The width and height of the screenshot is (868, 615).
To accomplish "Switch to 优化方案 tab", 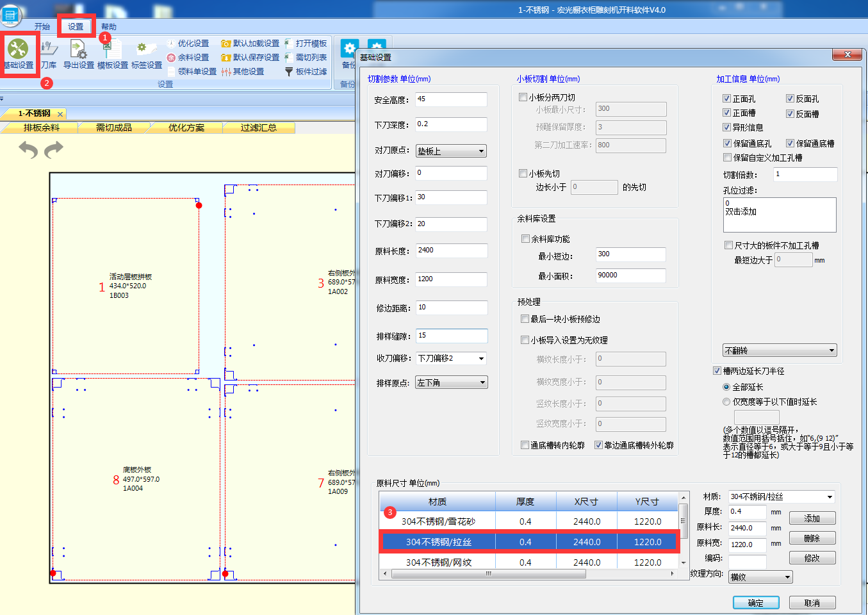I will (186, 127).
